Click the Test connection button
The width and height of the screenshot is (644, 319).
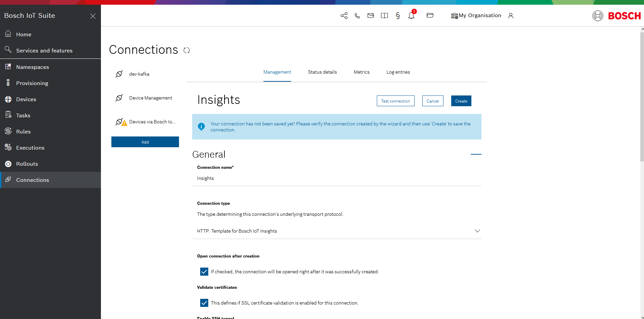396,101
